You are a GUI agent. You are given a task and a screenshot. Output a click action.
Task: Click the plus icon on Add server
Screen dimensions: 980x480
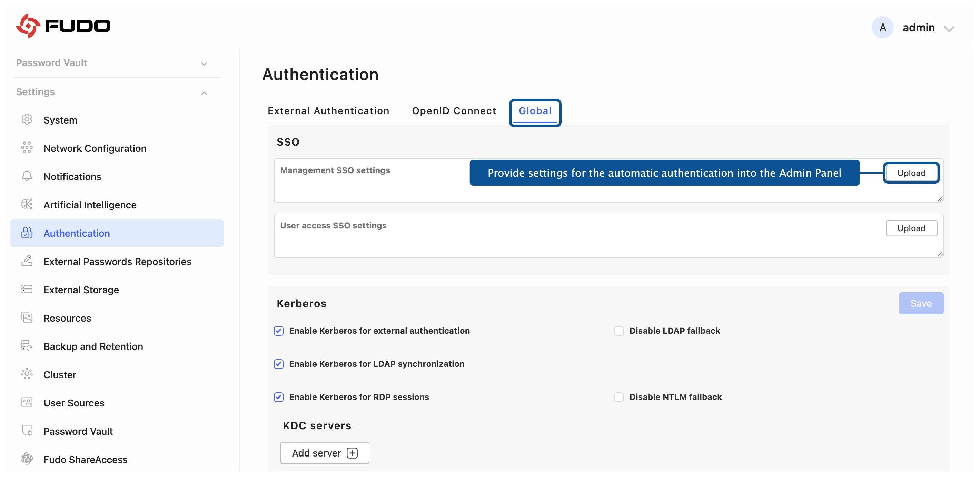[352, 453]
